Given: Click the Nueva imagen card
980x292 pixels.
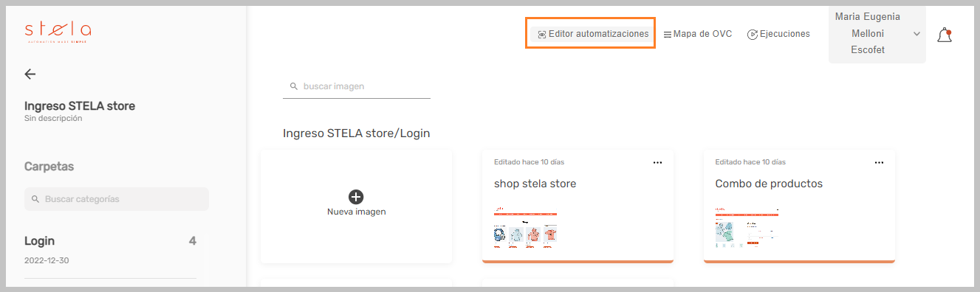Looking at the screenshot, I should [357, 206].
